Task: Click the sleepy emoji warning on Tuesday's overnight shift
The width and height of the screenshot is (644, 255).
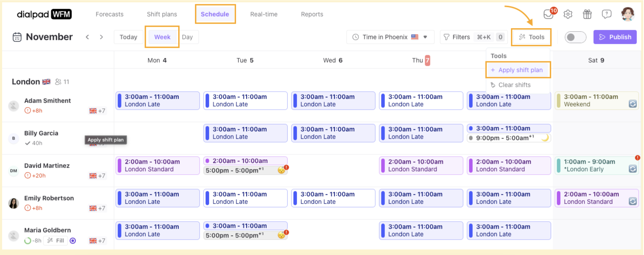Action: tap(282, 170)
